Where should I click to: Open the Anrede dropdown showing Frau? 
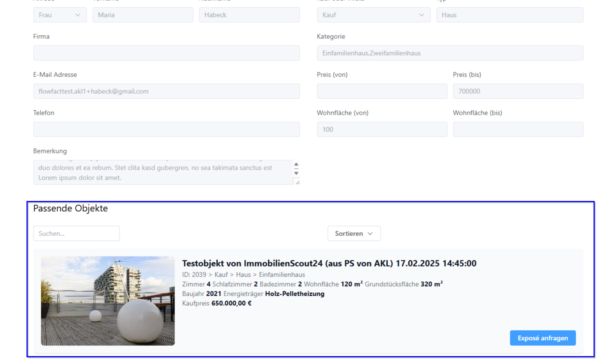60,15
